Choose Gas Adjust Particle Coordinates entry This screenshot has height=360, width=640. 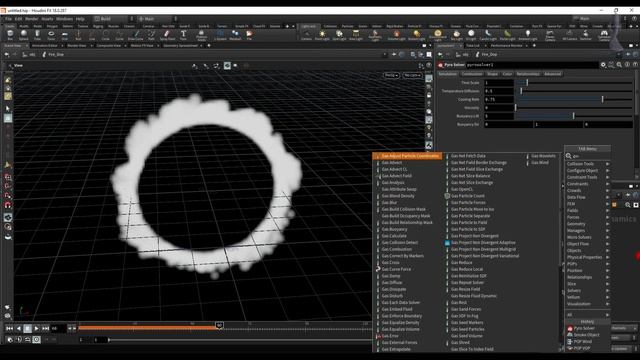coord(407,156)
